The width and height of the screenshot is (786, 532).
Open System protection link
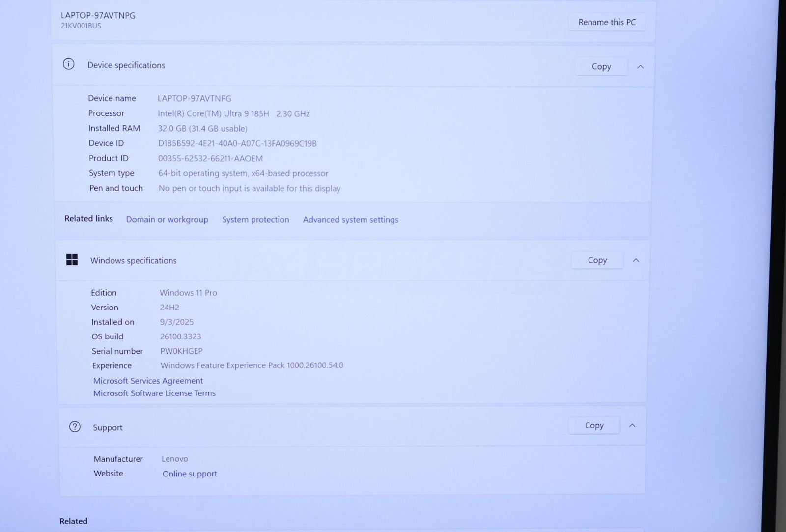[255, 220]
